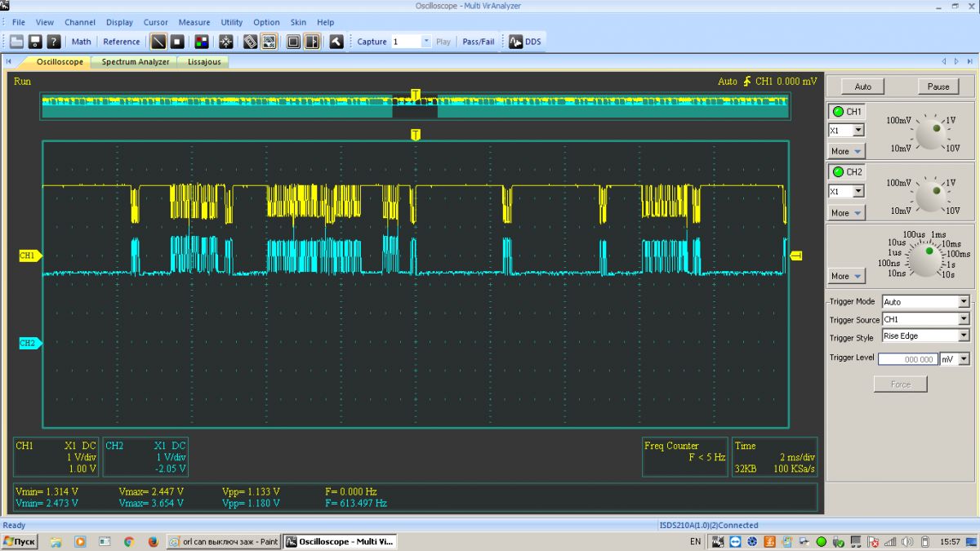Open the volume speaker tray icon
The image size is (980, 551).
[x=907, y=541]
